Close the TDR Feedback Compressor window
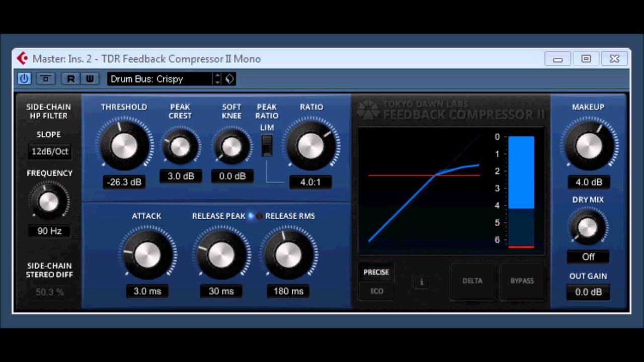This screenshot has width=644, height=362. pyautogui.click(x=614, y=59)
